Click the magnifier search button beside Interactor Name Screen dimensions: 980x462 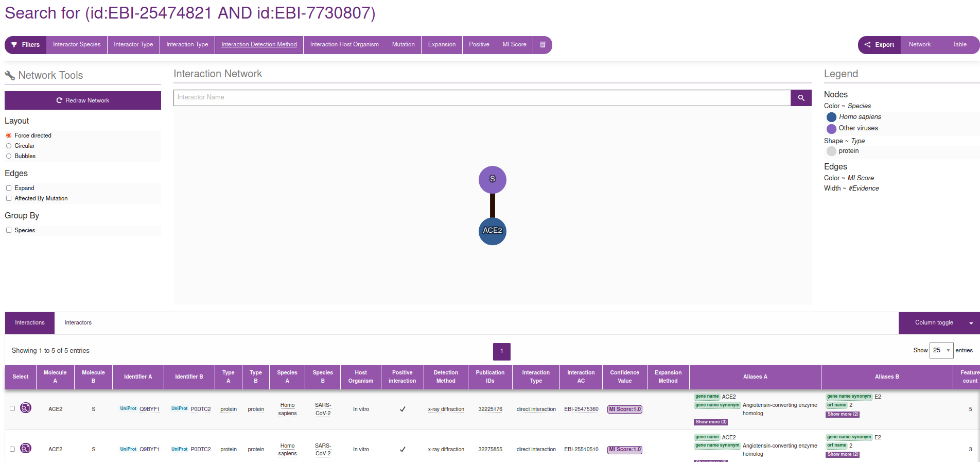pos(801,98)
